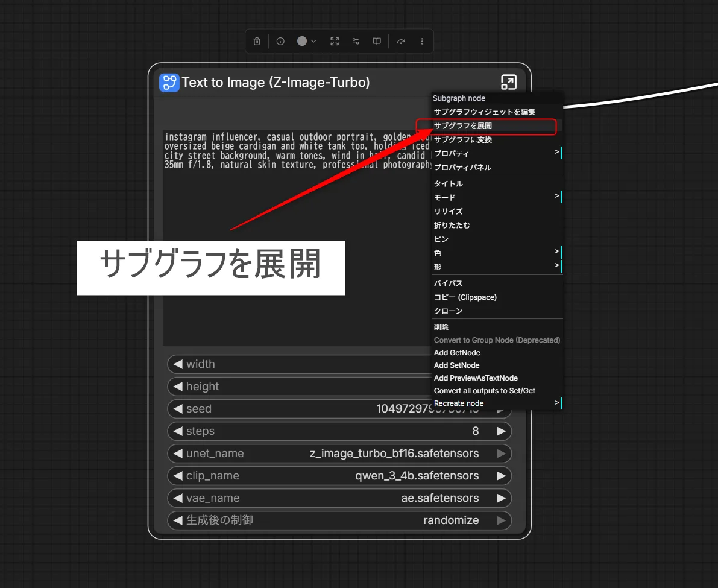
Task: Click the steps value 8
Action: (x=476, y=431)
